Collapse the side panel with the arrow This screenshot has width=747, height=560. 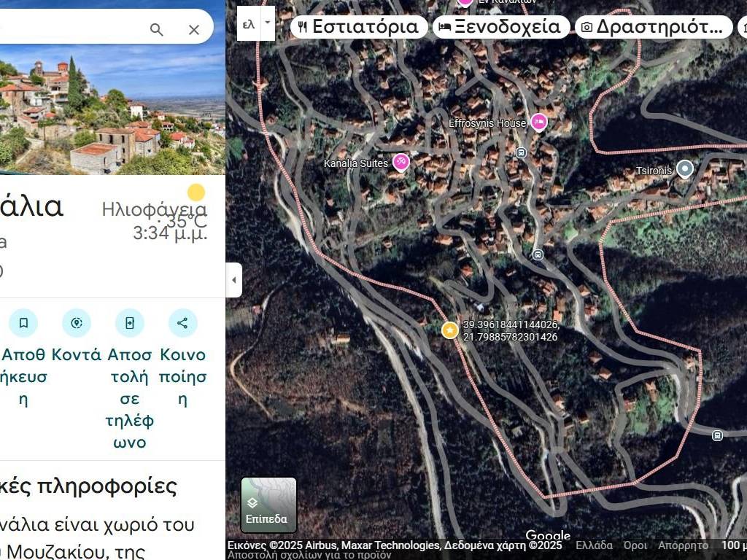pos(234,280)
